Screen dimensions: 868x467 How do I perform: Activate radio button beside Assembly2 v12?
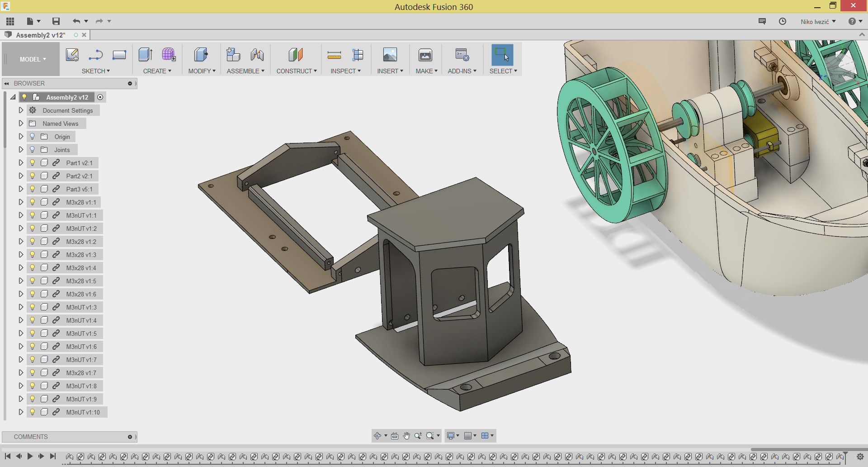[x=100, y=97]
